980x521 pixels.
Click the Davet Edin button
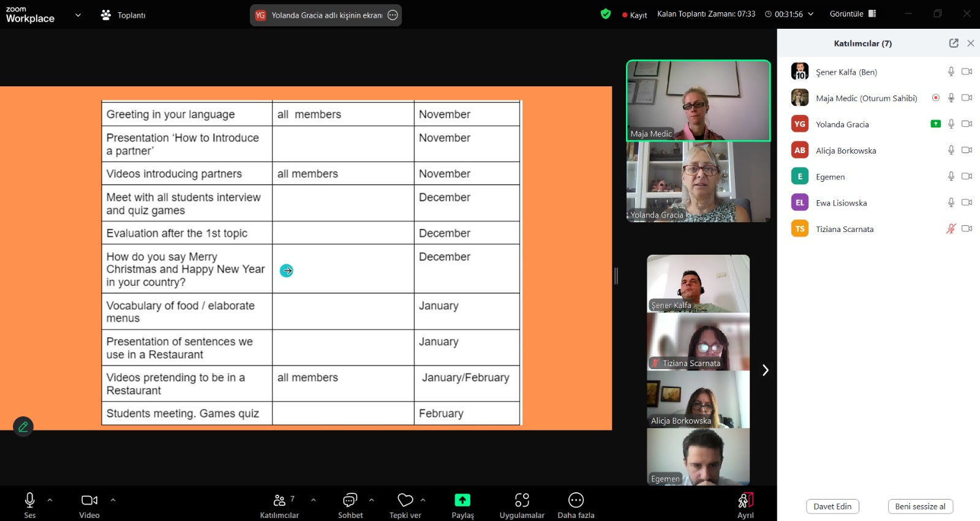pos(832,506)
